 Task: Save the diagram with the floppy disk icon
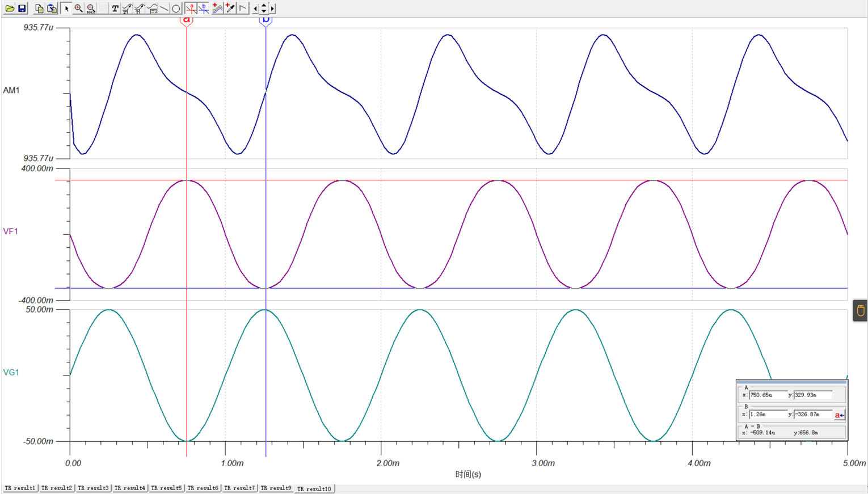(22, 8)
